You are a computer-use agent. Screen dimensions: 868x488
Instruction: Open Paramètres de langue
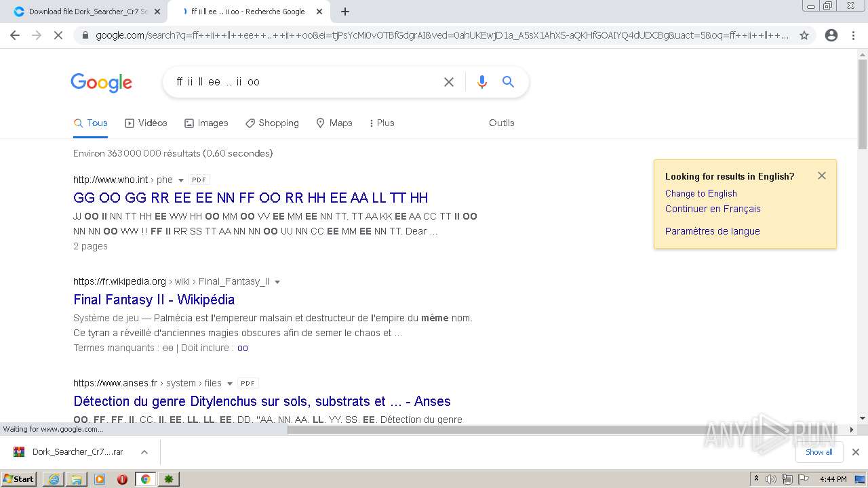point(713,231)
